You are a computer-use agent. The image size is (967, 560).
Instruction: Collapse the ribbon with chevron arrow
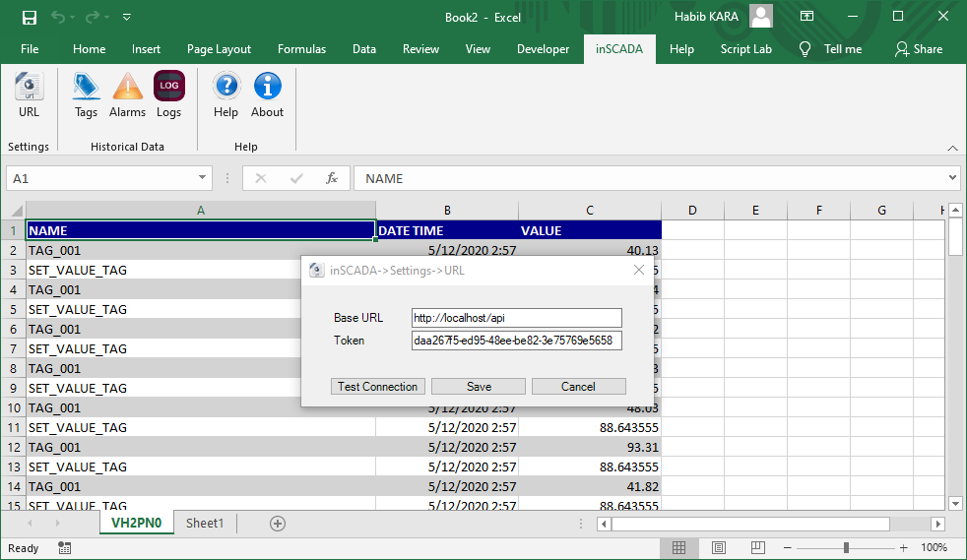pyautogui.click(x=952, y=148)
